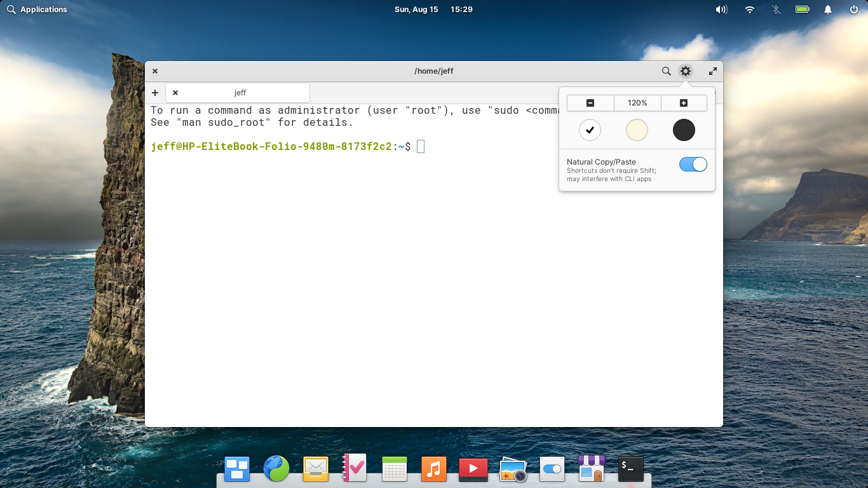Click the Terminal icon in the dock
Image resolution: width=868 pixels, height=488 pixels.
tap(631, 469)
